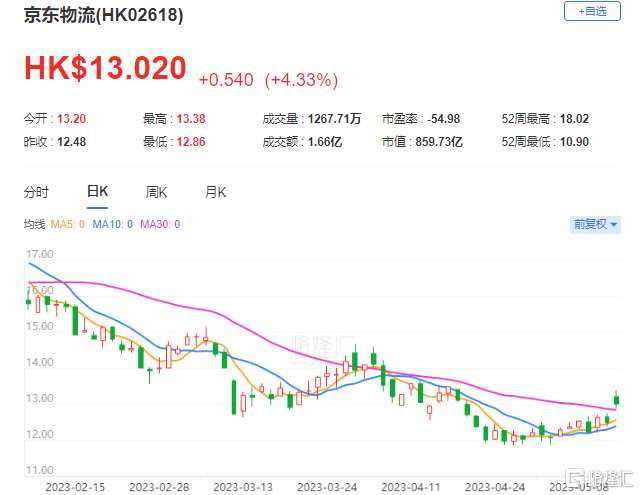Click the 2023-03-13 date axis label
The width and height of the screenshot is (640, 495).
(243, 487)
